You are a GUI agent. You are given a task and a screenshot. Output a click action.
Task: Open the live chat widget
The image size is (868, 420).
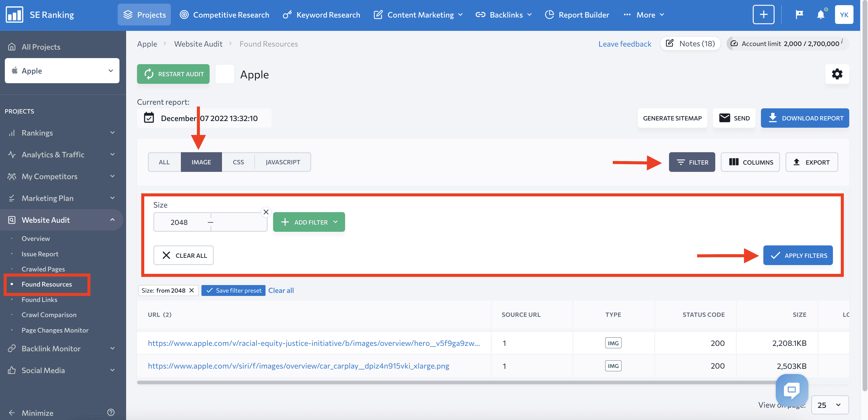click(791, 390)
